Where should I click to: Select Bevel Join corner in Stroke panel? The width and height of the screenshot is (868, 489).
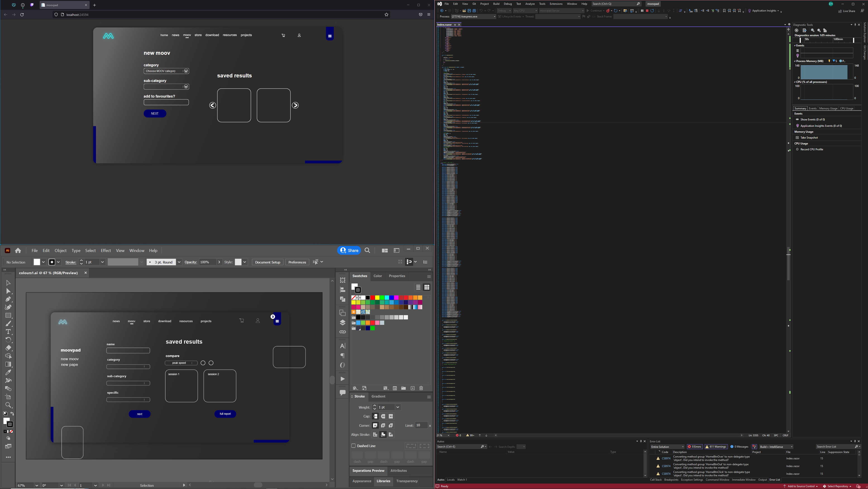[x=391, y=426]
